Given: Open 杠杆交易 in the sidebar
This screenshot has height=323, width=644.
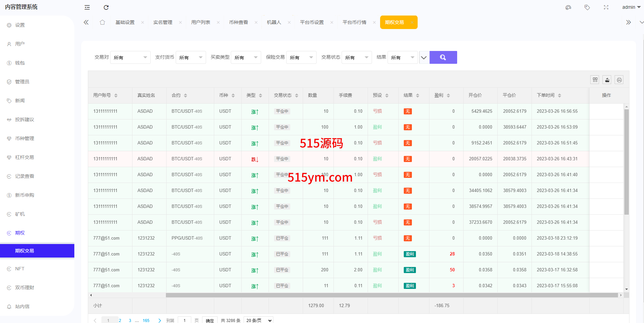Looking at the screenshot, I should pos(25,157).
